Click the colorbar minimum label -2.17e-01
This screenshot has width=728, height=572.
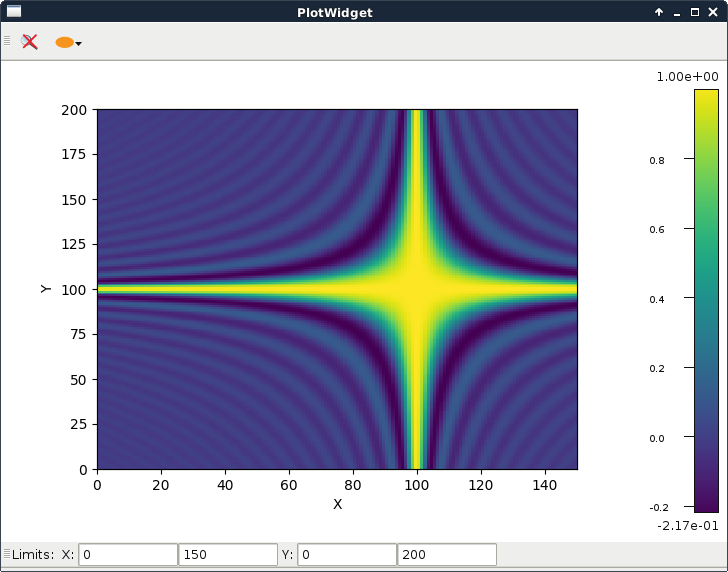tap(687, 525)
